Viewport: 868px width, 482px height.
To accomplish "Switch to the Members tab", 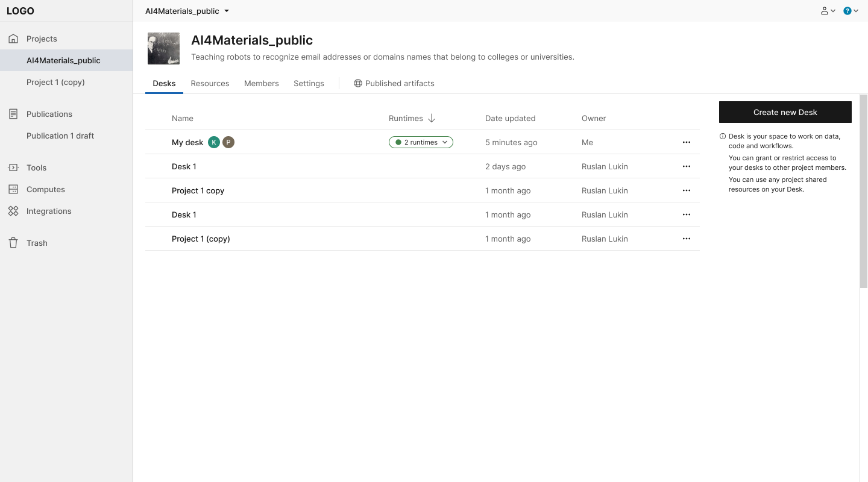I will tap(261, 83).
